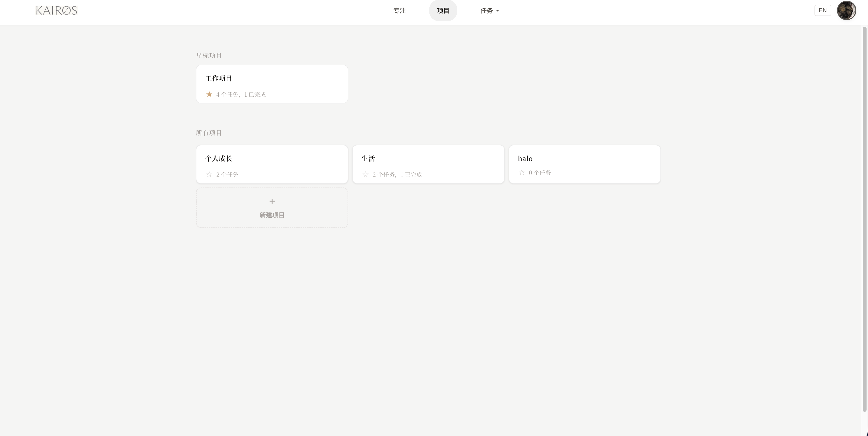Star the 个人成长 project

209,175
